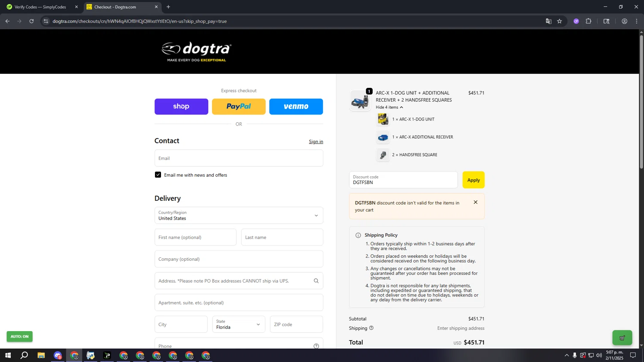This screenshot has height=362, width=644.
Task: Open the volume control in system tray
Action: tap(599, 355)
